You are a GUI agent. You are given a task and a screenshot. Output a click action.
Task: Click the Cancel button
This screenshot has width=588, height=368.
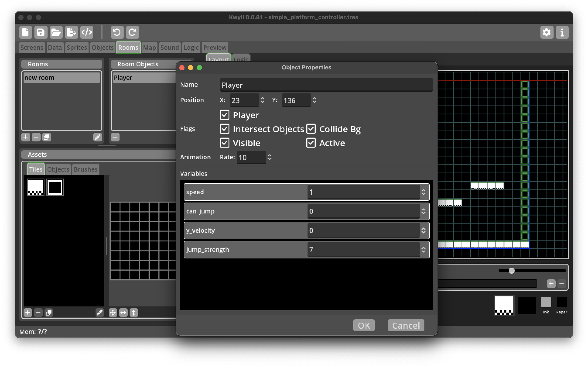(406, 325)
